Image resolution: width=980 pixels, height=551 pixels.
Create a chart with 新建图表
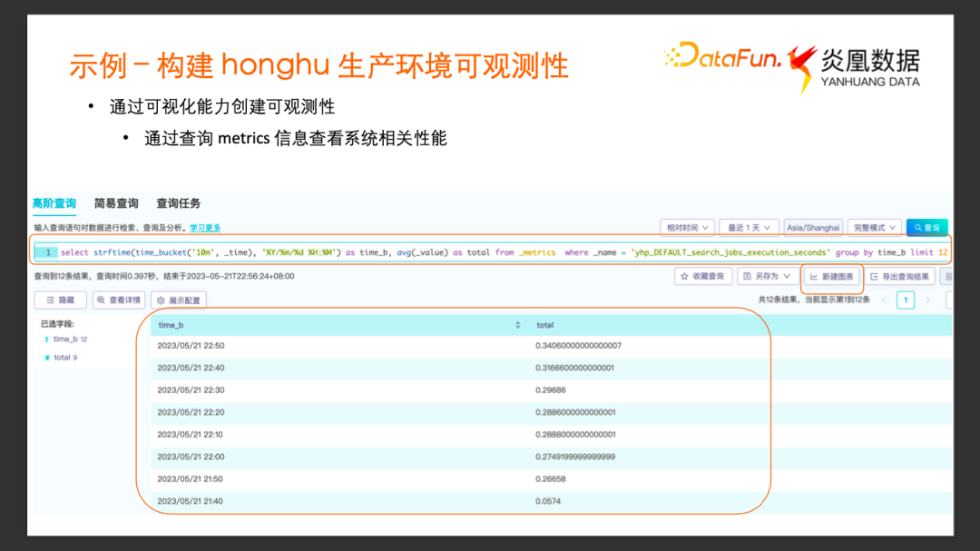(x=832, y=277)
